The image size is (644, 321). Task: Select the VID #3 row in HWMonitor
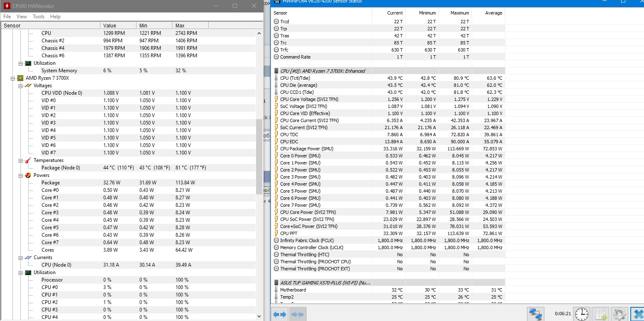(x=128, y=123)
